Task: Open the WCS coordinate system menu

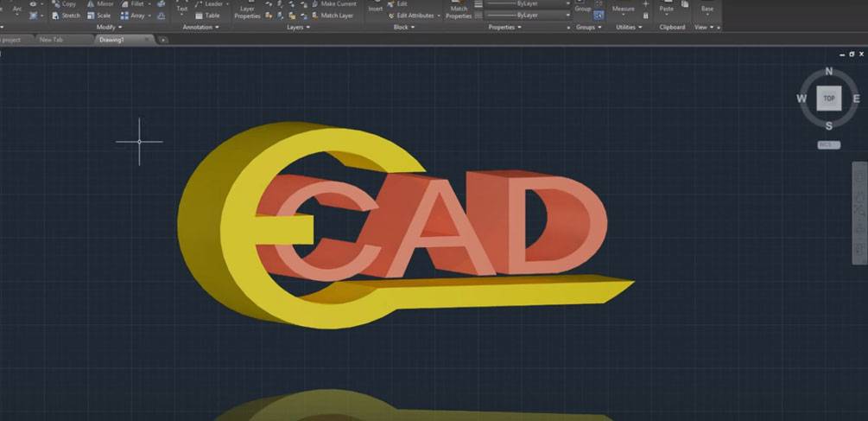Action: (x=828, y=144)
